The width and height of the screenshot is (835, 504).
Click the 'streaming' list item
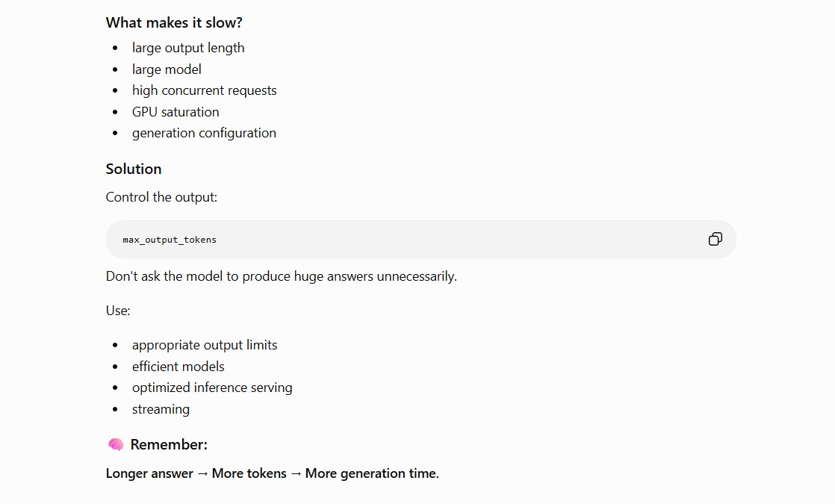pos(161,409)
